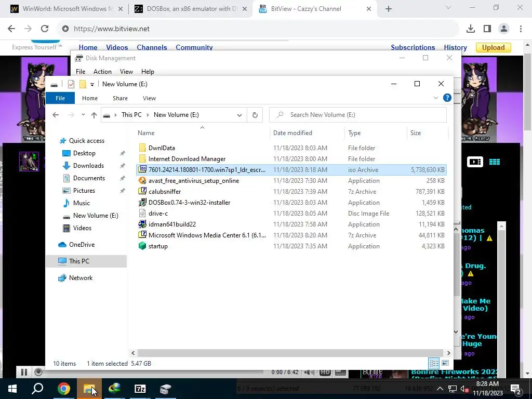Go up one folder level
Image resolution: width=532 pixels, height=399 pixels.
click(94, 115)
